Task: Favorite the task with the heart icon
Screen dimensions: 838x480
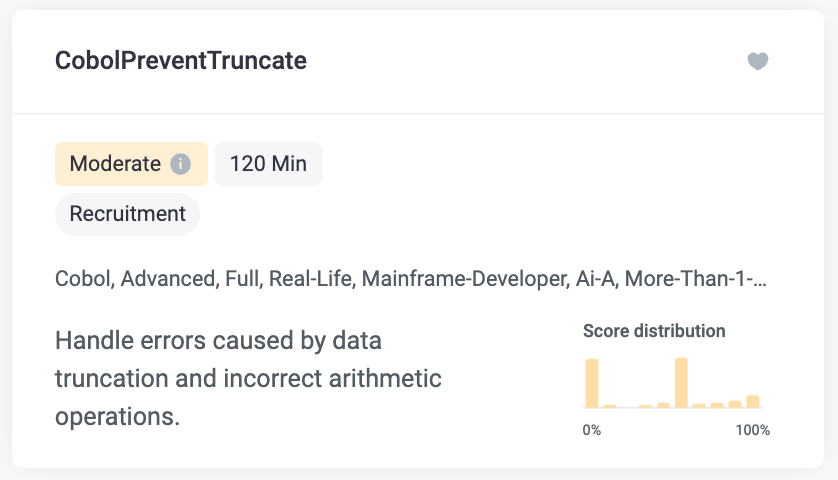Action: [x=757, y=61]
